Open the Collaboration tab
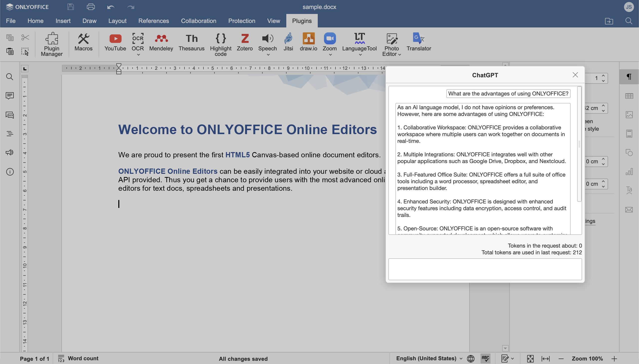This screenshot has height=364, width=639. coord(198,21)
